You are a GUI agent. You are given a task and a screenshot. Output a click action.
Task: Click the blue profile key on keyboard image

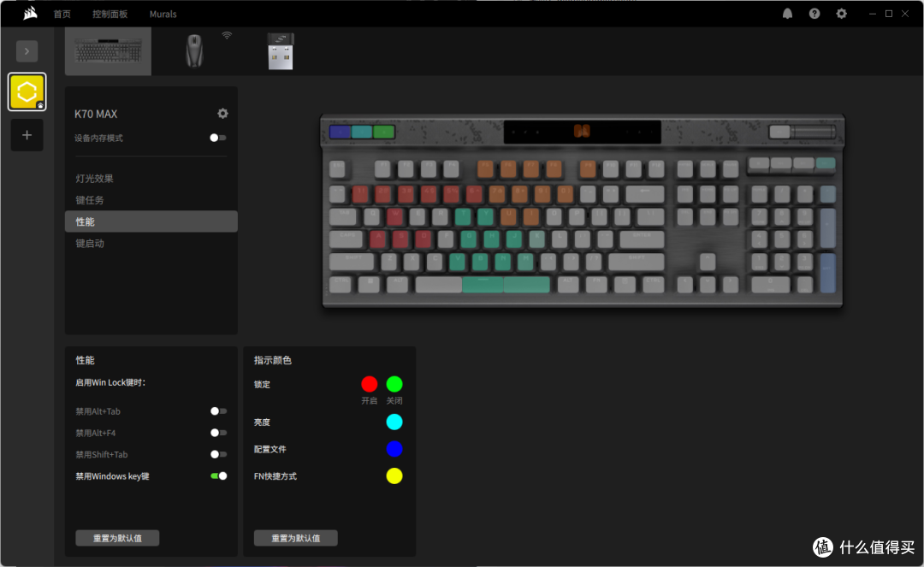[340, 132]
